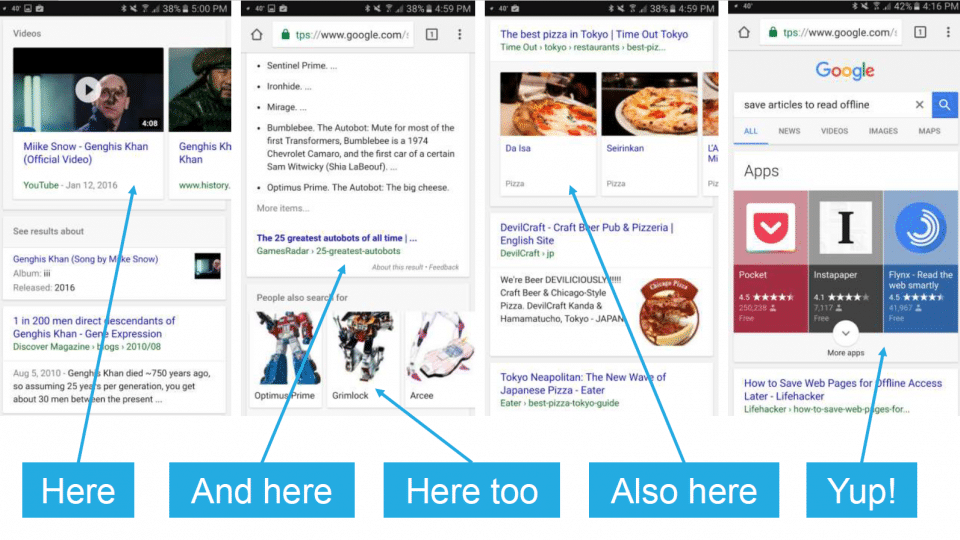This screenshot has height=540, width=960.
Task: Switch to the NEWS search tab
Action: (x=789, y=131)
